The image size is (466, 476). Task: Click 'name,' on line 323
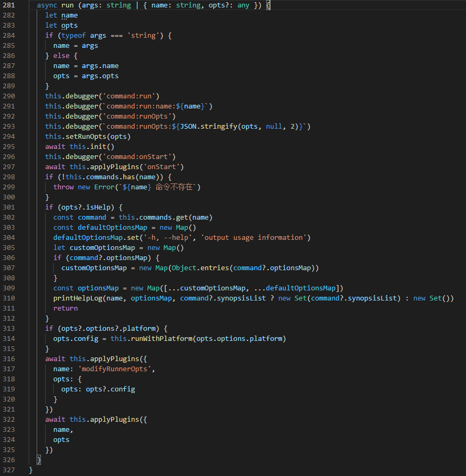click(63, 430)
